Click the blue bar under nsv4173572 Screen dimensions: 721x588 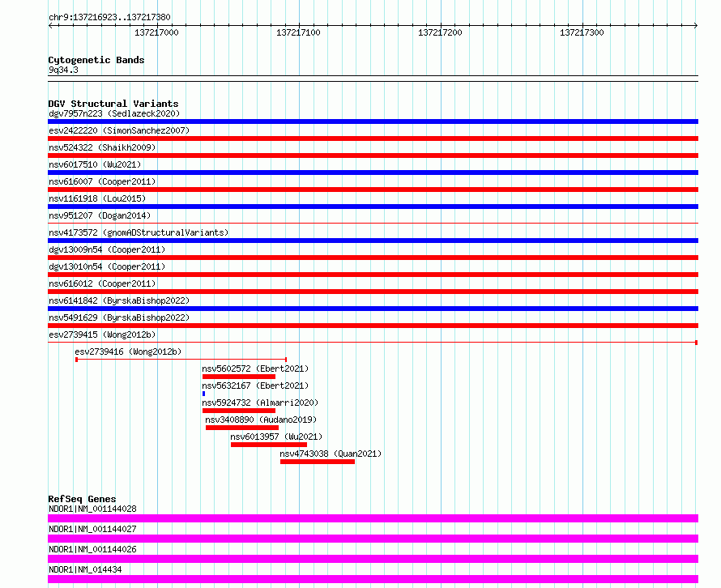click(x=373, y=241)
